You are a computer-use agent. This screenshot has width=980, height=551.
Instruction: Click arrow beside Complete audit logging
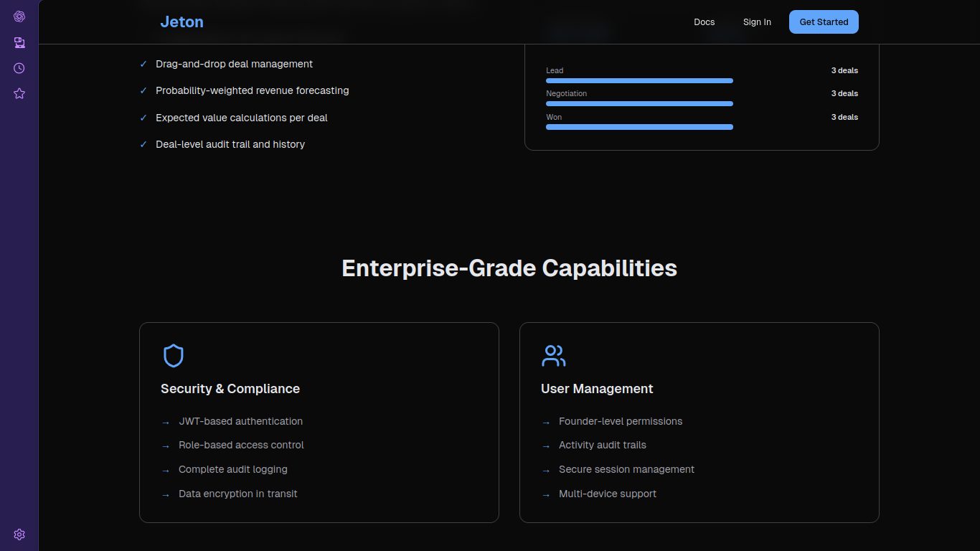166,471
